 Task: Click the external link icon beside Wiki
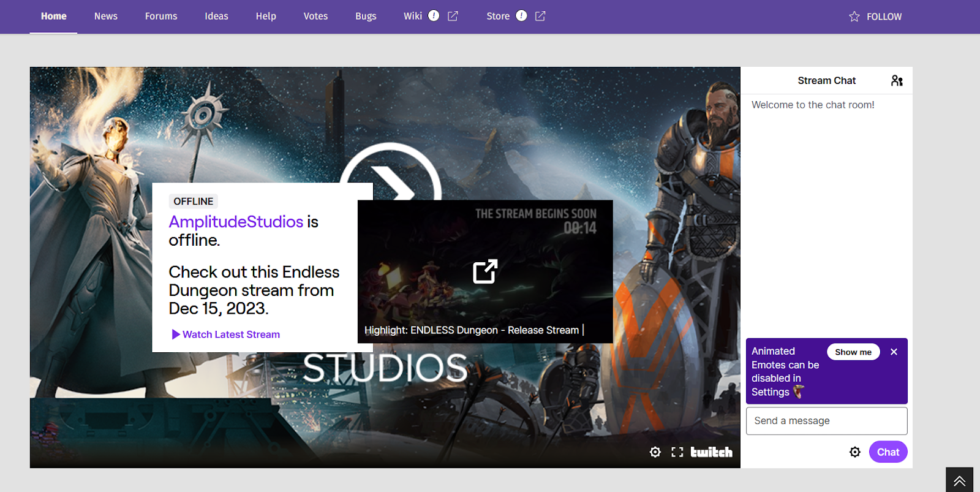coord(453,16)
